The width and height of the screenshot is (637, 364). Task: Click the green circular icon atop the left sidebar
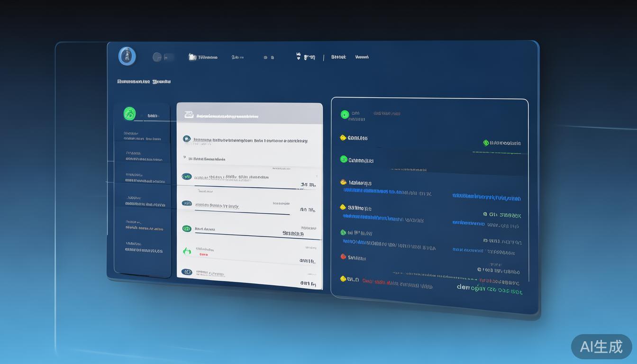pos(129,114)
